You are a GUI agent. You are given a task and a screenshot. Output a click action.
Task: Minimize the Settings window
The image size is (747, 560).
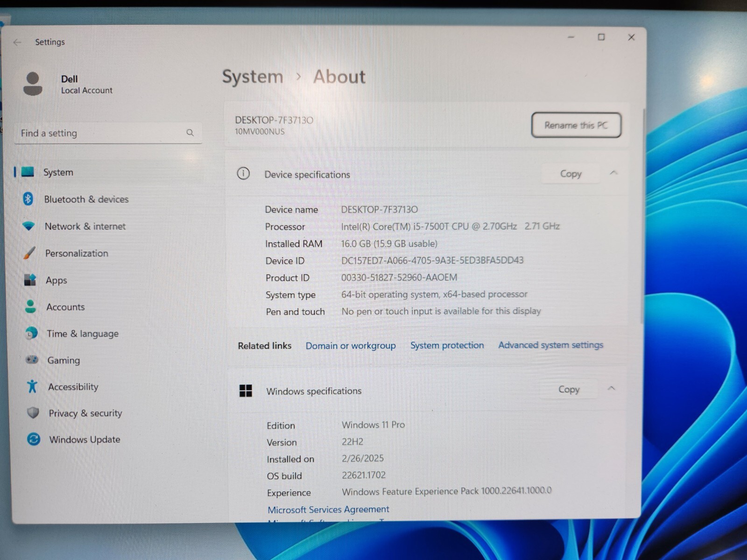point(571,37)
